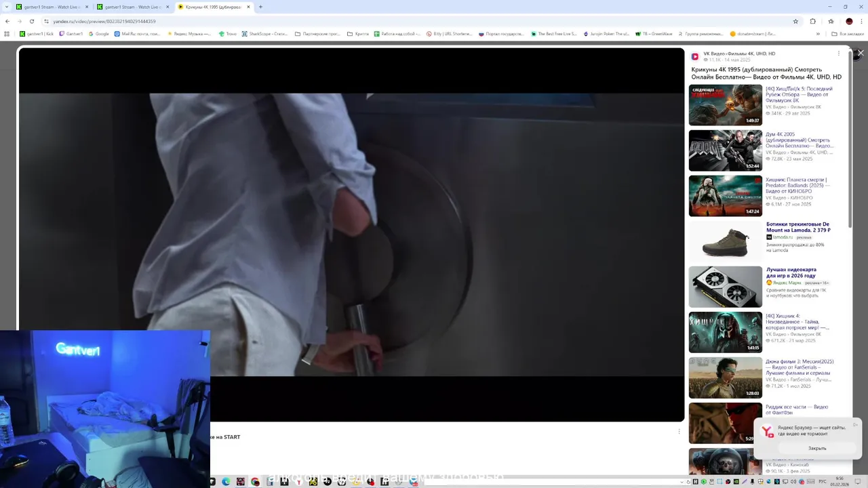Viewport: 868px width, 488px height.
Task: Open the browser three-dot menu
Action: [x=861, y=21]
